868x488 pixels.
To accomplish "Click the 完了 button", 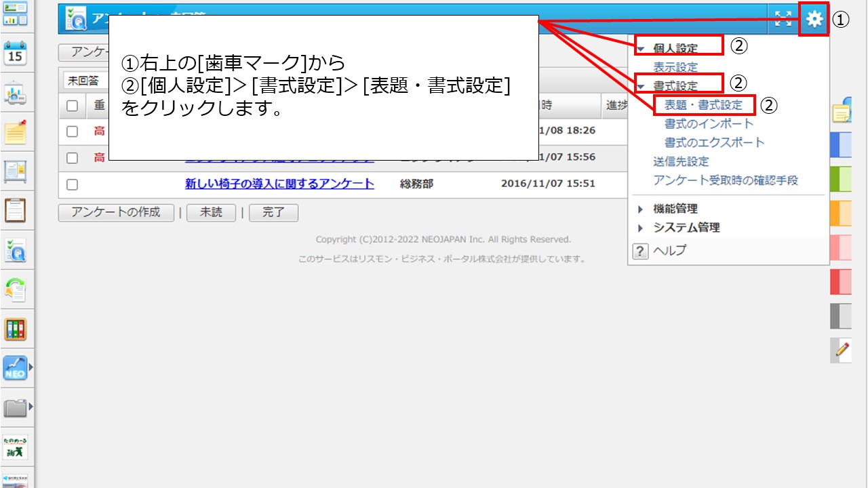I will pyautogui.click(x=273, y=213).
